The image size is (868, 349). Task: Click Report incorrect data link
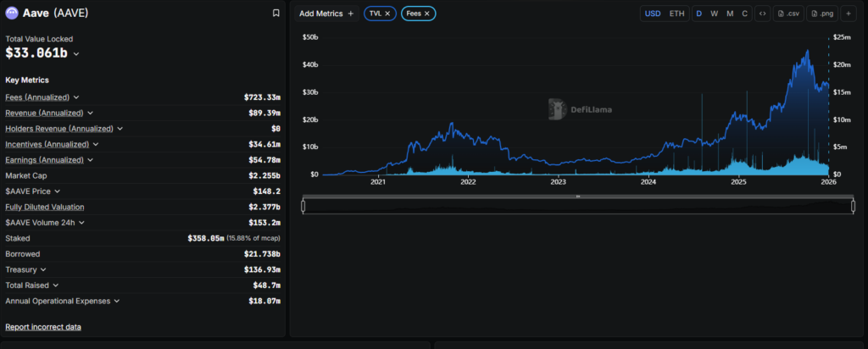[x=43, y=327]
